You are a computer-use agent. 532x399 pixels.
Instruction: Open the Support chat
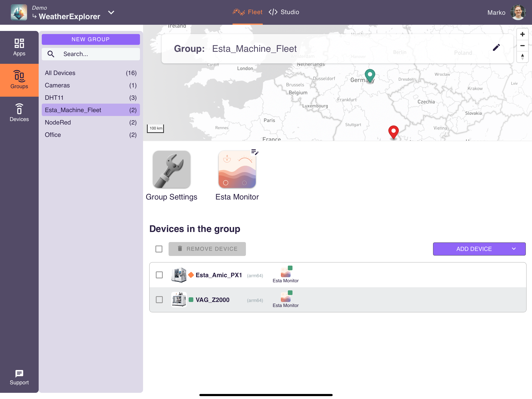[19, 377]
